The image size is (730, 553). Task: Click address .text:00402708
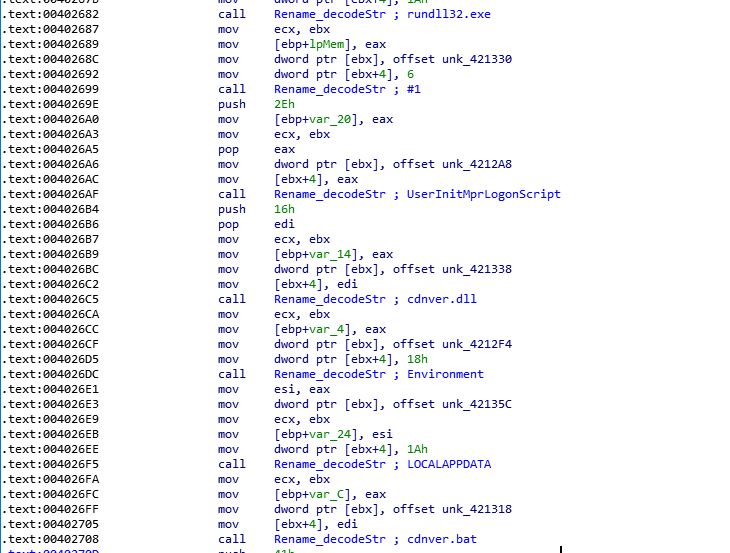[50, 539]
